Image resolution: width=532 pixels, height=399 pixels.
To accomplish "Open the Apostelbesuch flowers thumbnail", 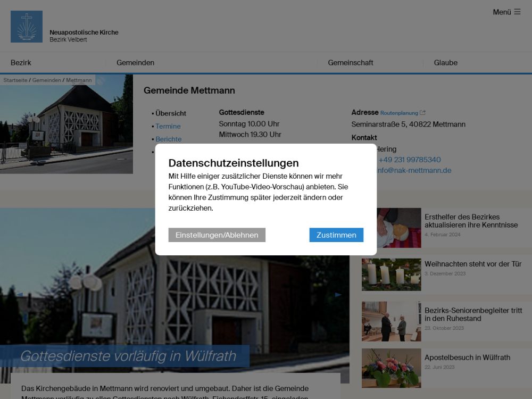I will point(391,368).
